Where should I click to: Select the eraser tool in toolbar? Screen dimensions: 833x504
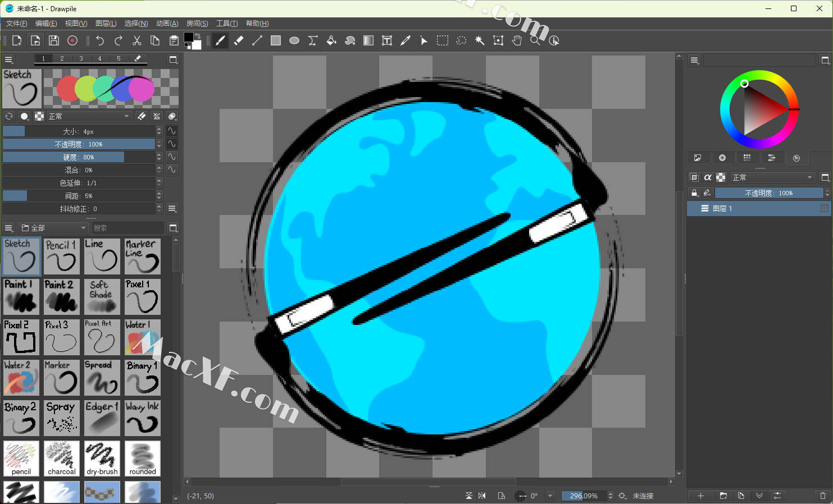coord(239,40)
